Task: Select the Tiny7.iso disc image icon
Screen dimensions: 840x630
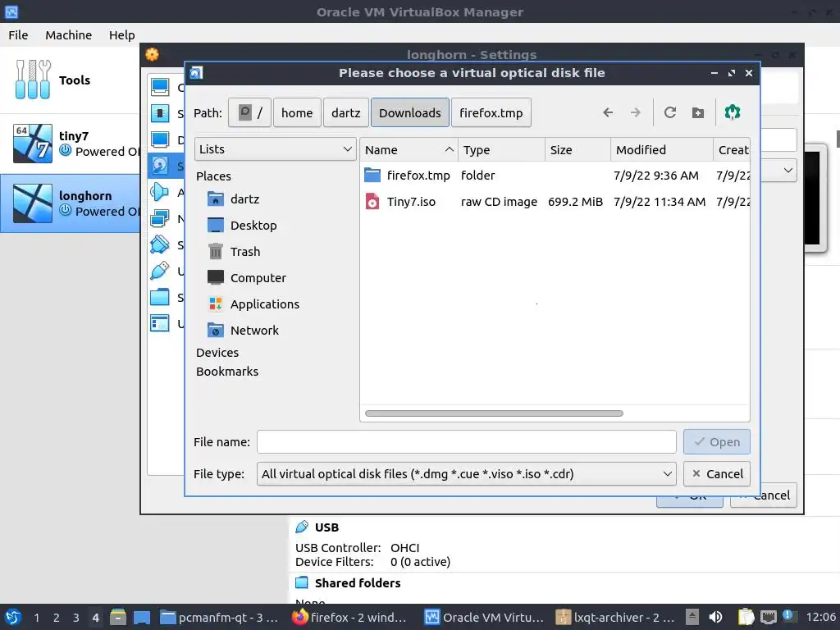Action: pos(372,202)
